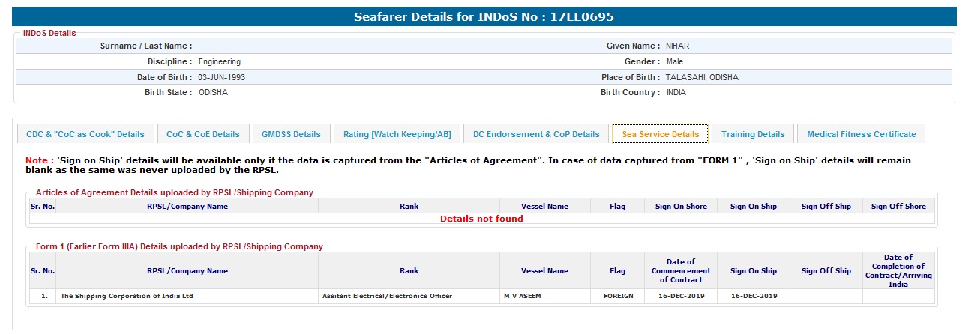Screen dimensions: 980x334
Task: Select the M V ASEEM vessel cell
Action: (522, 296)
